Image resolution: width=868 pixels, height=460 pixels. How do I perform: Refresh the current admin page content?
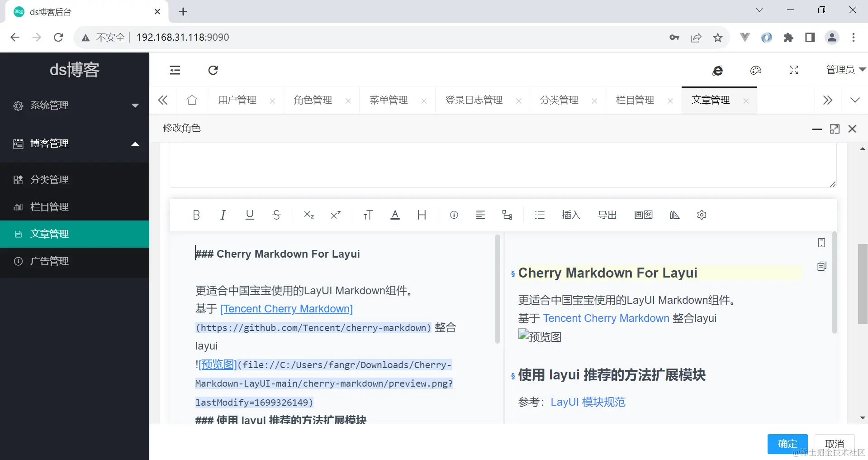[213, 70]
